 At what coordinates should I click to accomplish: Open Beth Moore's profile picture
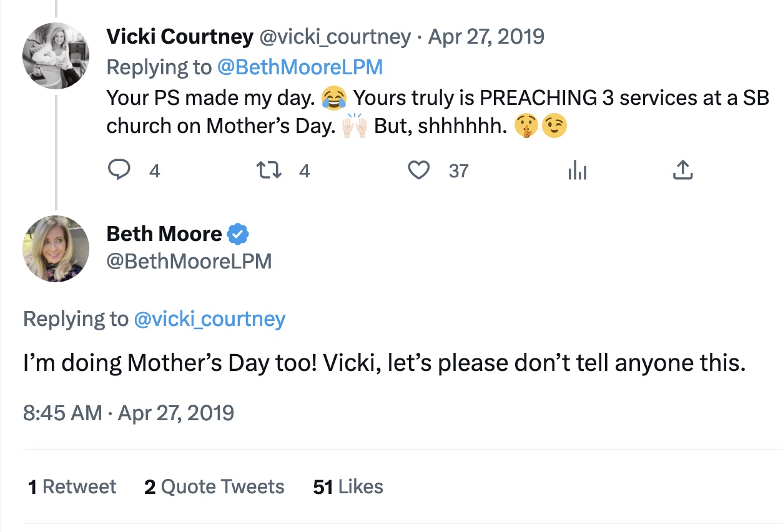click(x=56, y=250)
